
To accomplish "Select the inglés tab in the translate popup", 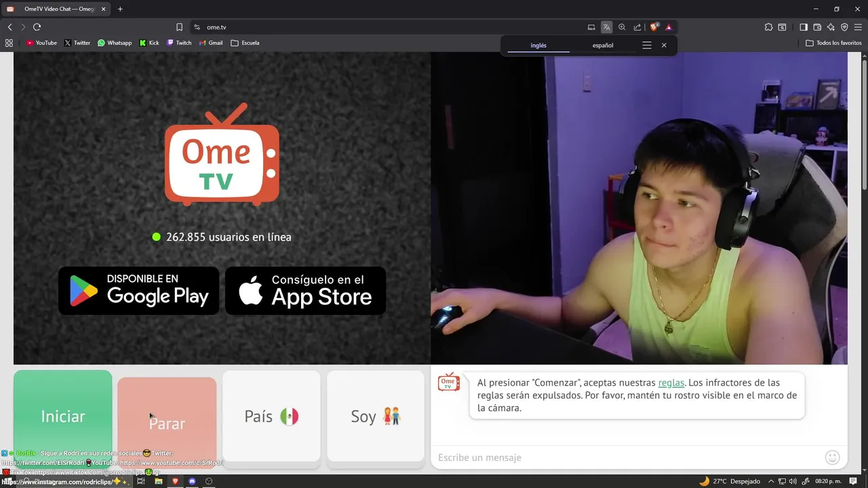I will pos(538,45).
